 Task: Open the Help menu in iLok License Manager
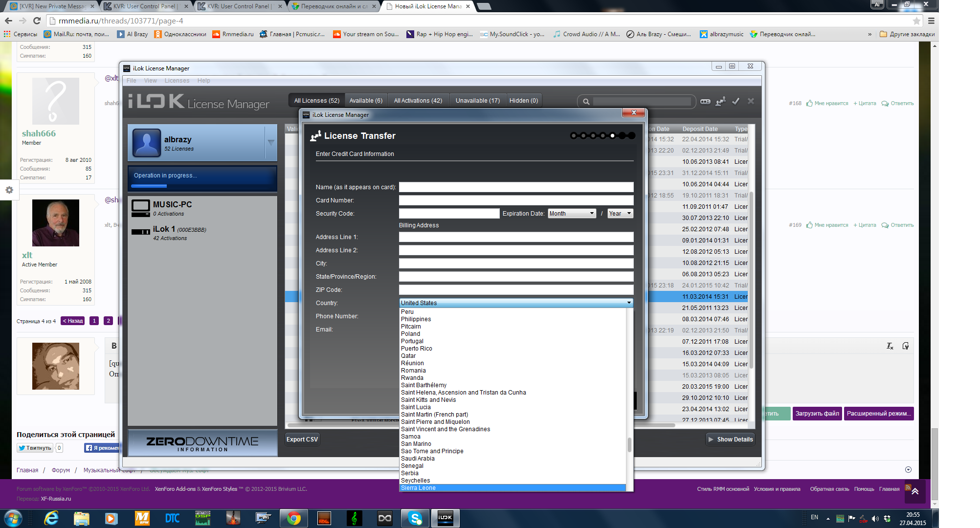pos(204,81)
